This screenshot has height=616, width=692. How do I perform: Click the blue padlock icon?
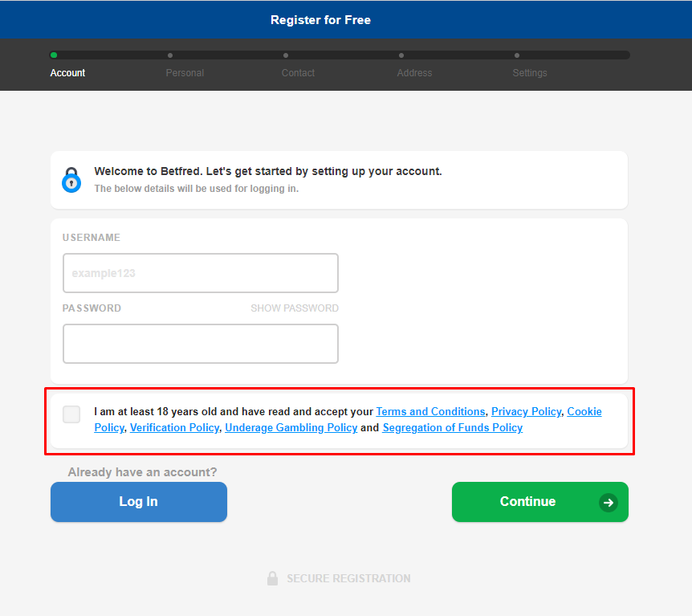point(71,179)
